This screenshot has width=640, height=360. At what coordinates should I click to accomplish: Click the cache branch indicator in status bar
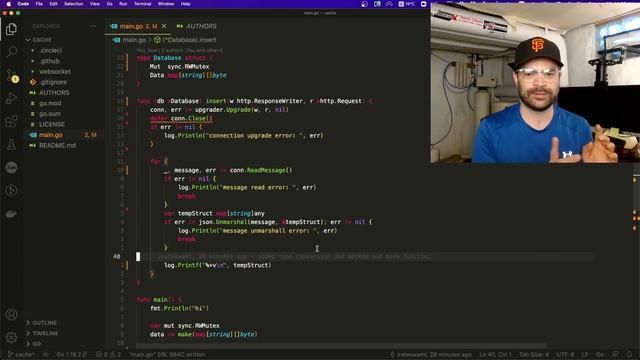[21, 354]
